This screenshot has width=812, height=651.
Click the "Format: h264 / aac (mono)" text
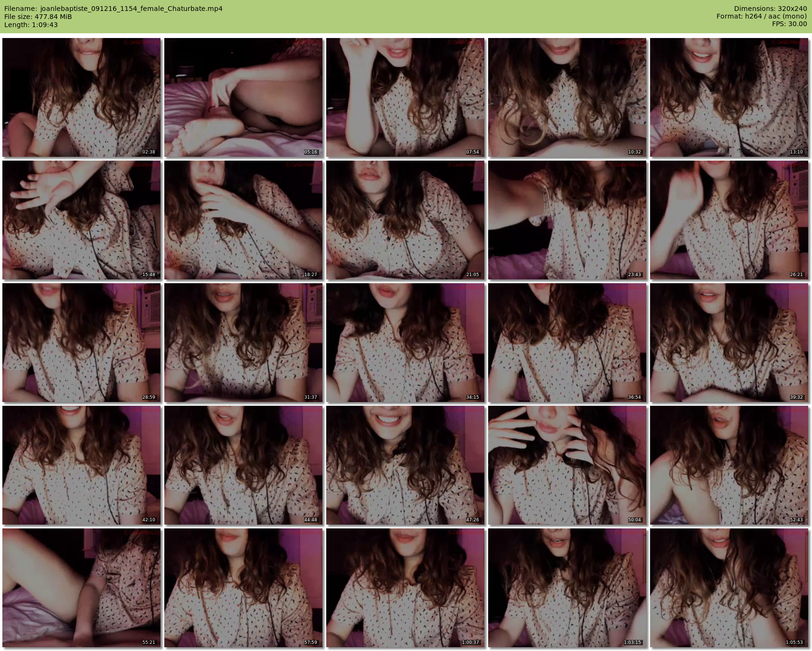click(x=762, y=16)
